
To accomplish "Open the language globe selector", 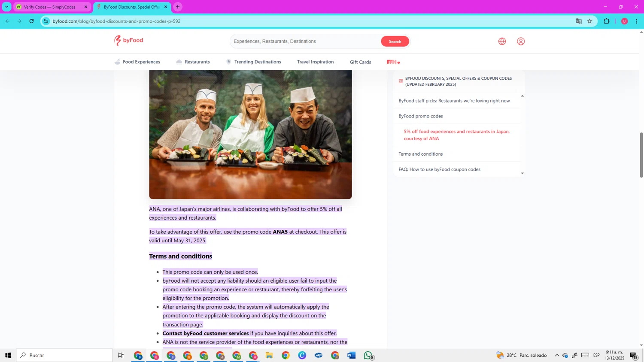I will click(502, 42).
